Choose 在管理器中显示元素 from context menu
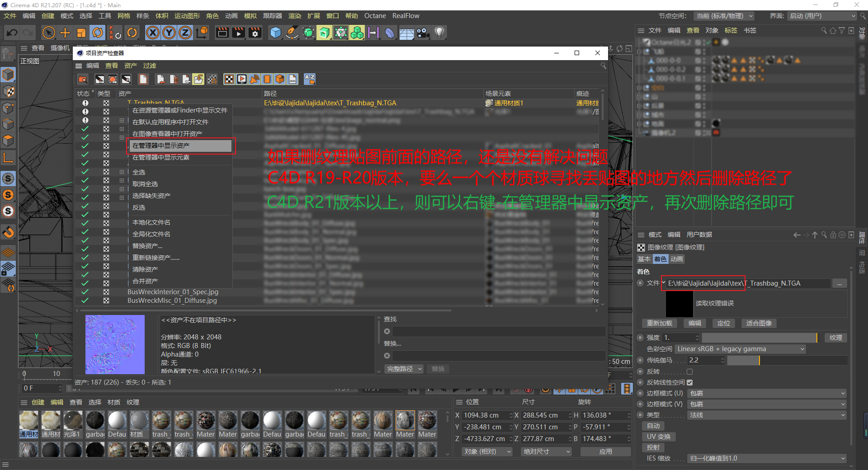The width and height of the screenshot is (868, 470). [x=181, y=157]
